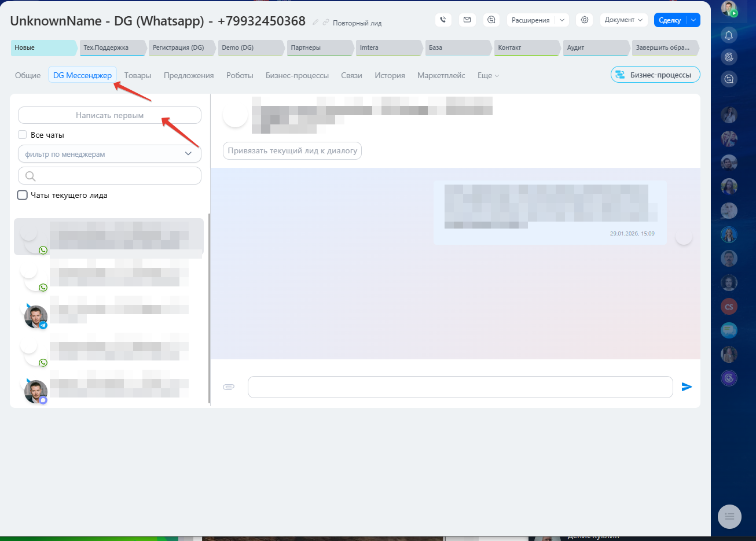Switch to the 'История' tab
756x541 pixels.
(390, 75)
